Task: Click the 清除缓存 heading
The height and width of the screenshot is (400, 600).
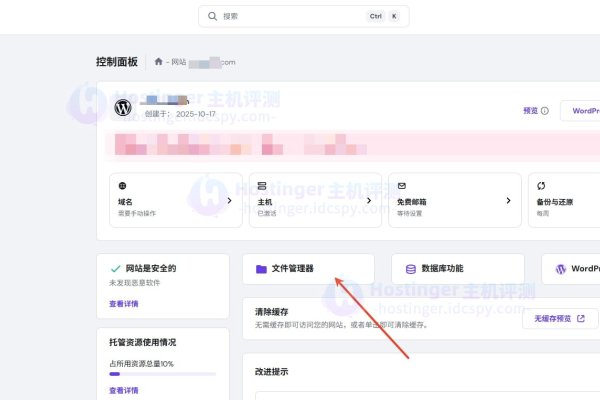Action: click(x=272, y=312)
